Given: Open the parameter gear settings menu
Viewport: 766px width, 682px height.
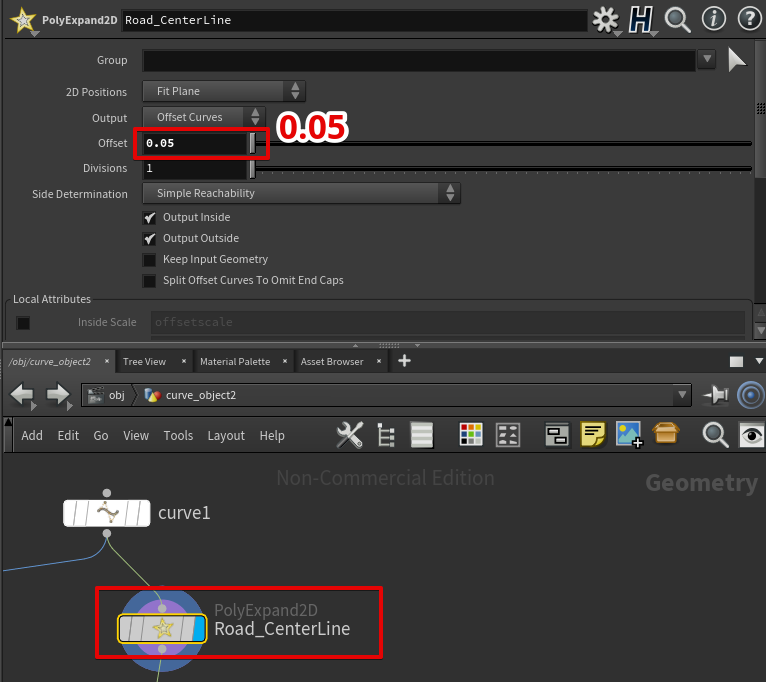Looking at the screenshot, I should click(x=605, y=20).
